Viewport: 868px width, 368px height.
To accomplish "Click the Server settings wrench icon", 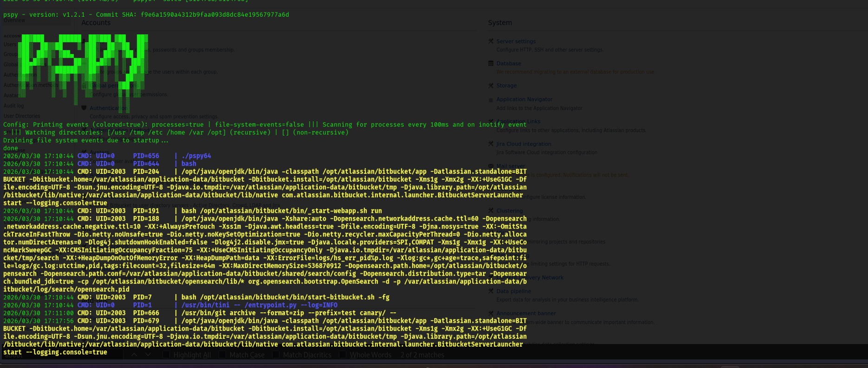I will 491,41.
